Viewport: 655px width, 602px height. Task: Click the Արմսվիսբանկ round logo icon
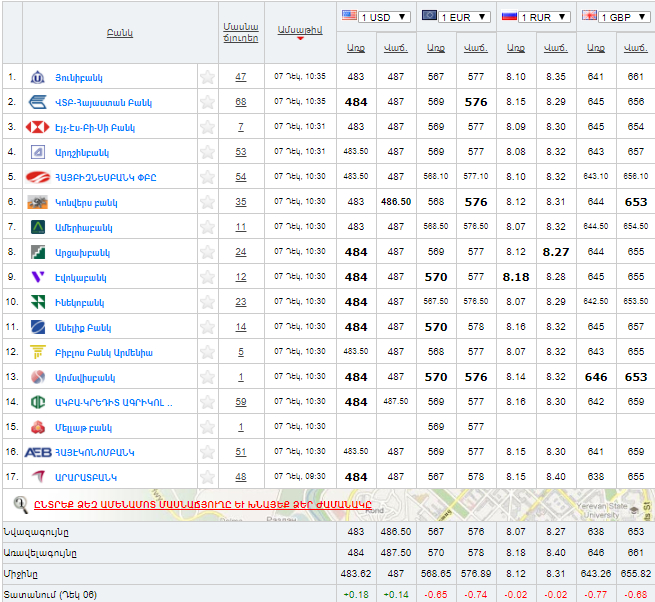(38, 377)
